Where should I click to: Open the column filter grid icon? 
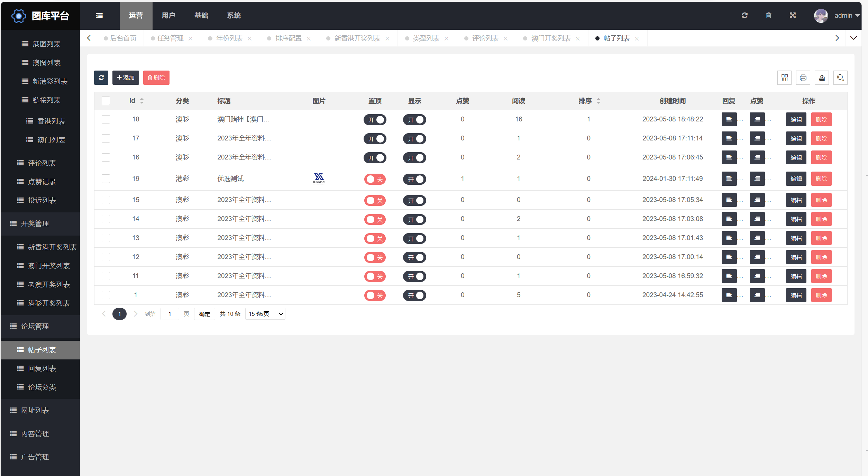point(784,77)
